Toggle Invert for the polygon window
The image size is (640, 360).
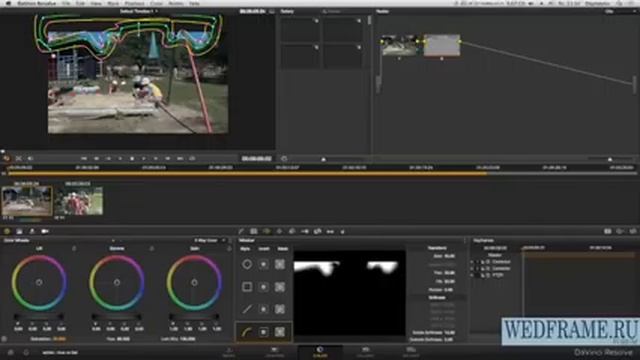(264, 309)
